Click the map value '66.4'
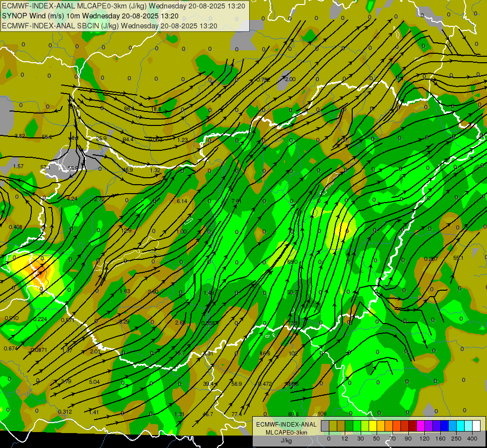This screenshot has width=487, height=448. click(x=129, y=109)
